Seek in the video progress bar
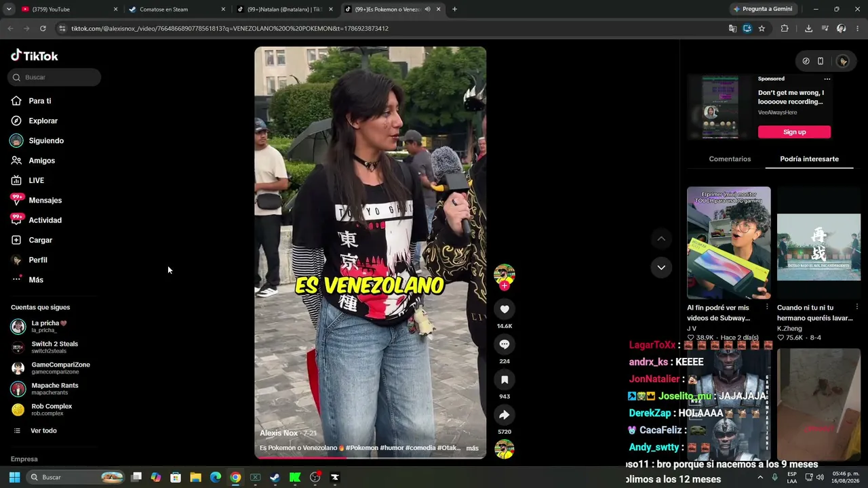Image resolution: width=868 pixels, height=488 pixels. click(370, 457)
